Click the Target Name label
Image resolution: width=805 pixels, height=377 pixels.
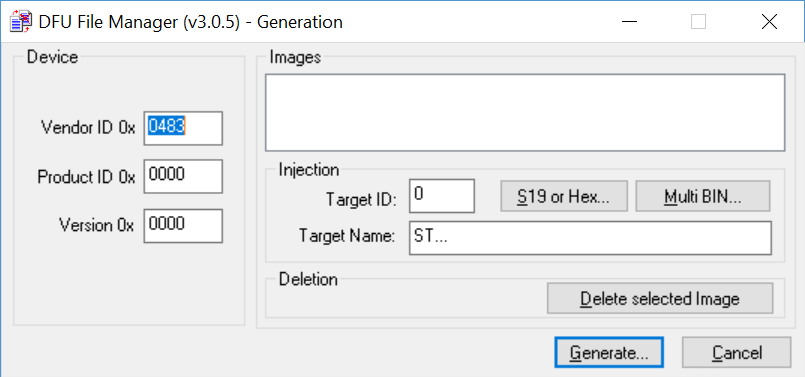(x=347, y=236)
